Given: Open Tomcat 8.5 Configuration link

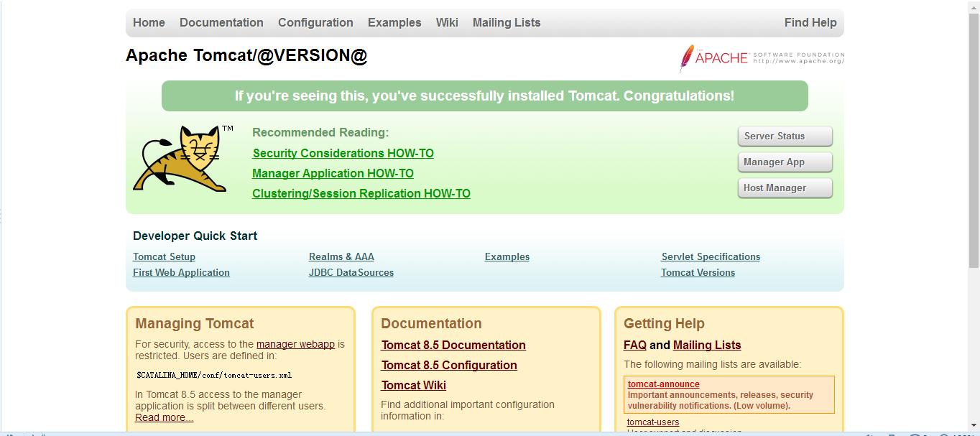Looking at the screenshot, I should point(449,365).
